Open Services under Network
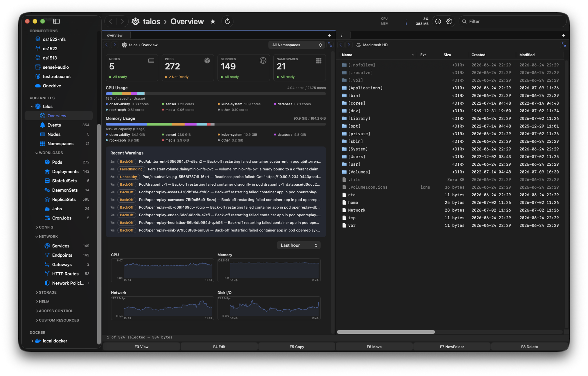Viewport: 588px width, 376px height. [59, 246]
